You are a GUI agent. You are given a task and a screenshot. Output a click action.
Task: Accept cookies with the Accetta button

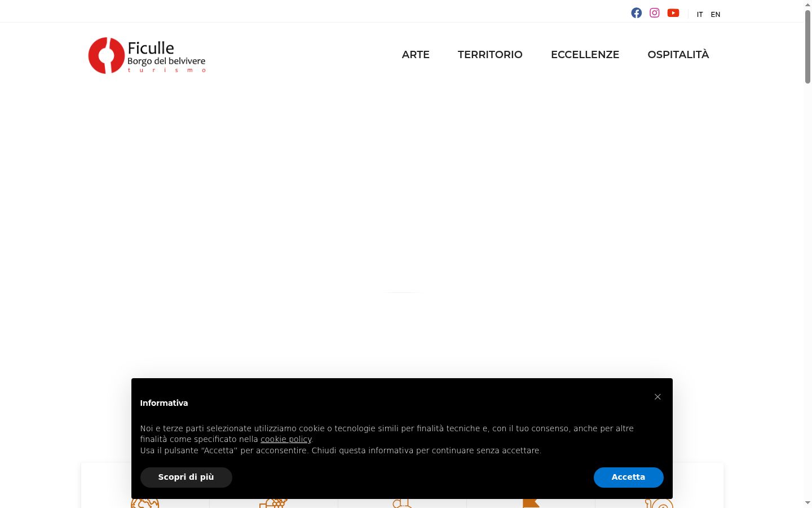tap(628, 478)
